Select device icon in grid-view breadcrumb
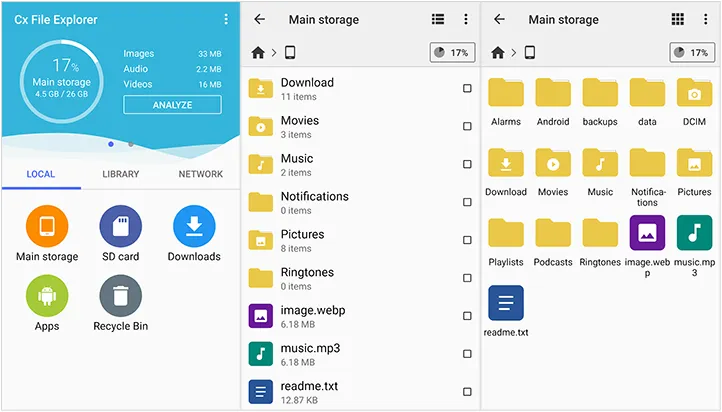The height and width of the screenshot is (412, 722). (530, 52)
